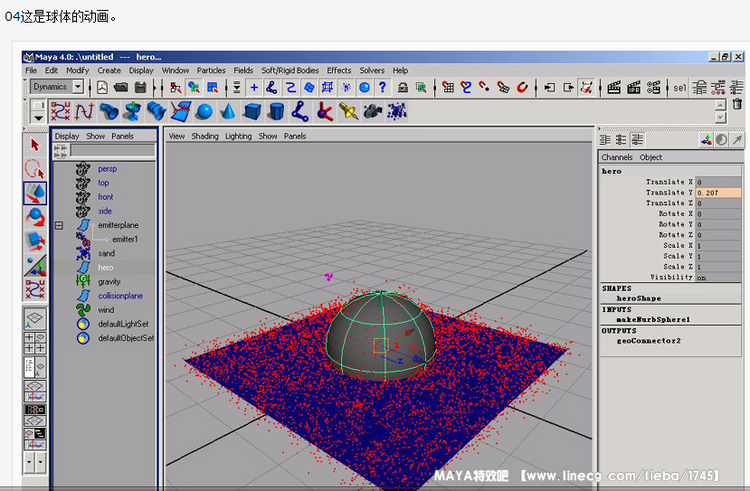The image size is (750, 491).
Task: Pick the Scale tool cube icon
Action: 35,241
